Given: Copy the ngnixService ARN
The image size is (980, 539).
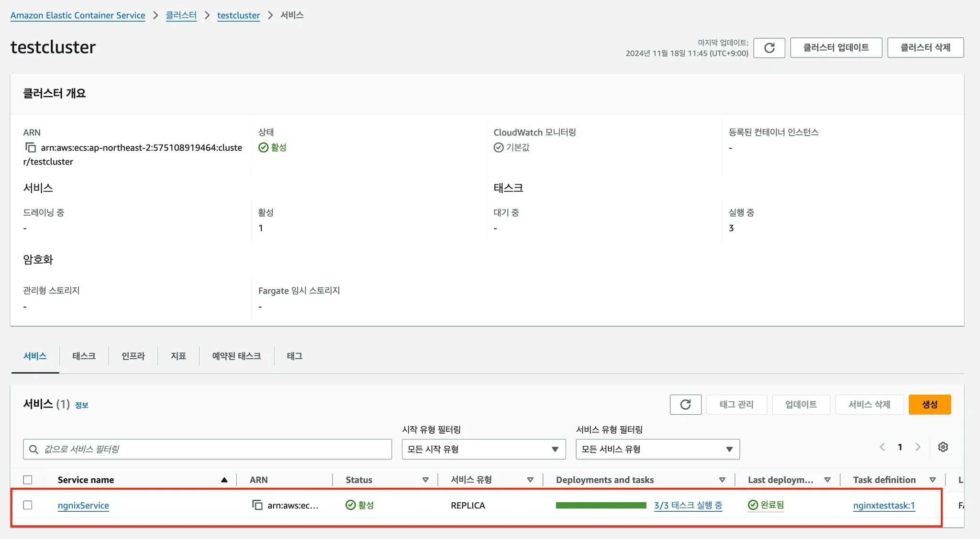Looking at the screenshot, I should click(257, 505).
